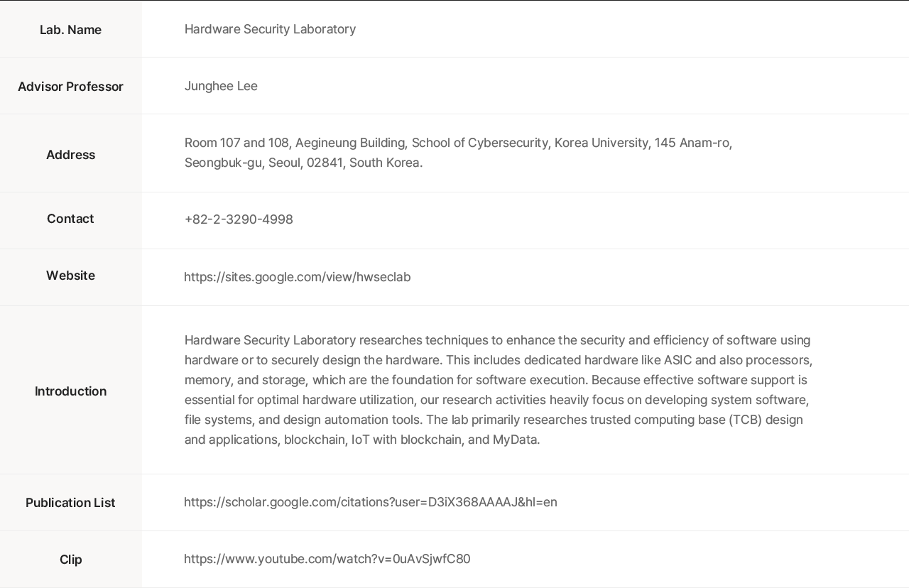This screenshot has width=909, height=588.
Task: Click "ASIC" in the introduction paragraph
Action: [x=677, y=360]
